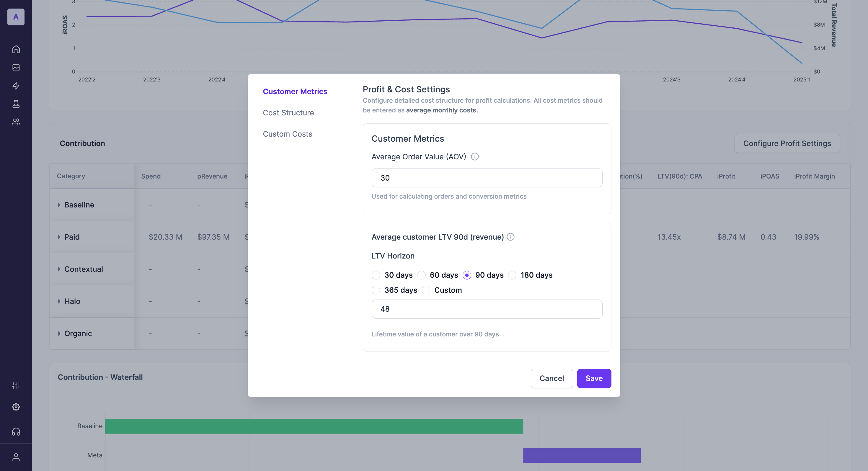Select the 30 days LTV horizon

[x=376, y=275]
